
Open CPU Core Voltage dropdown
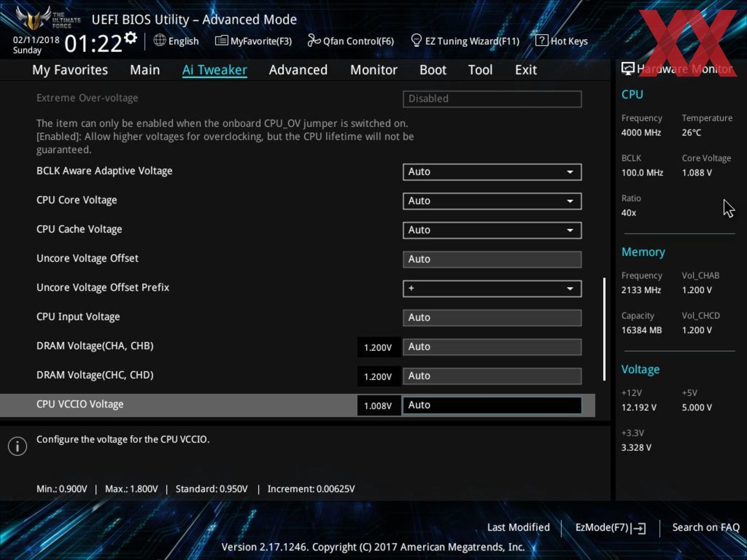[492, 201]
